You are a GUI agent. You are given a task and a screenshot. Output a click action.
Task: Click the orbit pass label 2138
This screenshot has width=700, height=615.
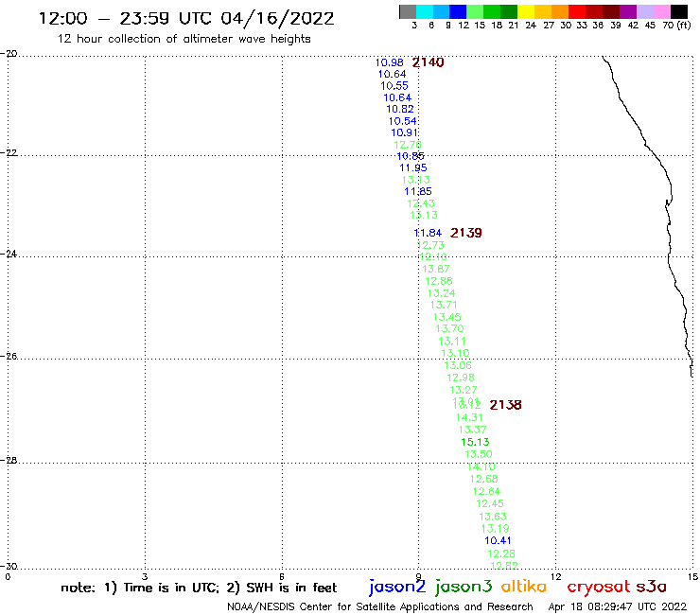(505, 405)
